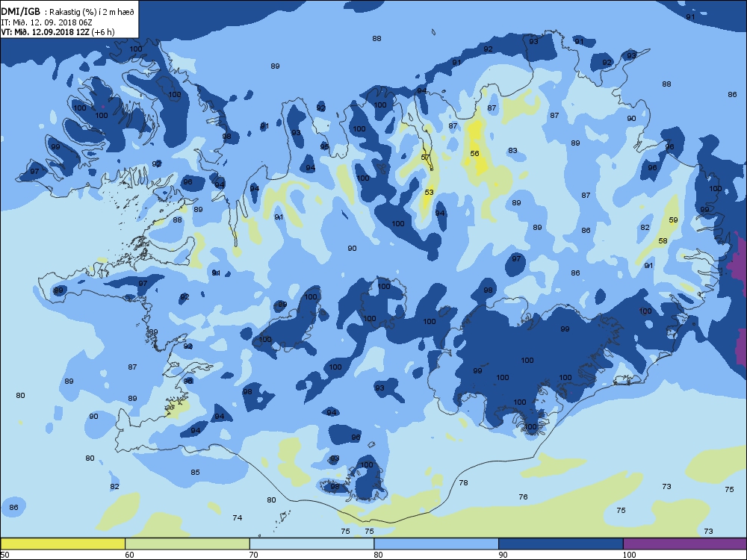This screenshot has height=560, width=747.
Task: Click the legend scale label 70
Action: point(254,554)
